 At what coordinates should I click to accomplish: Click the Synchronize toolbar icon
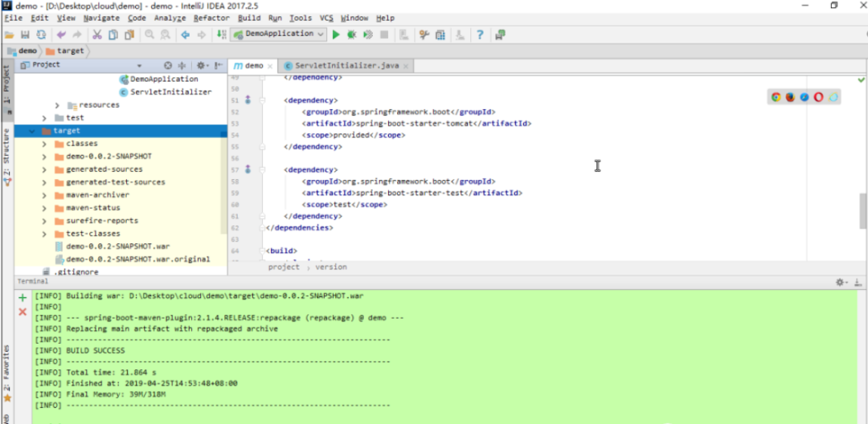(x=41, y=35)
